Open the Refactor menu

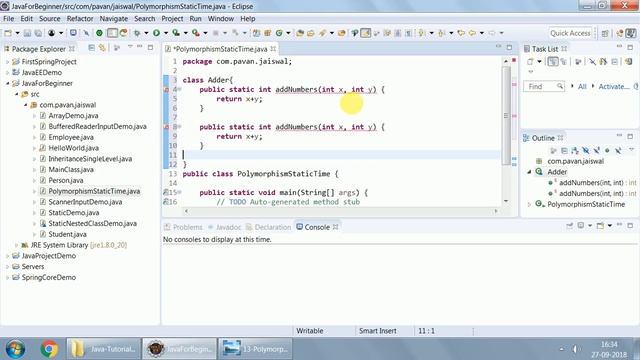(x=80, y=19)
